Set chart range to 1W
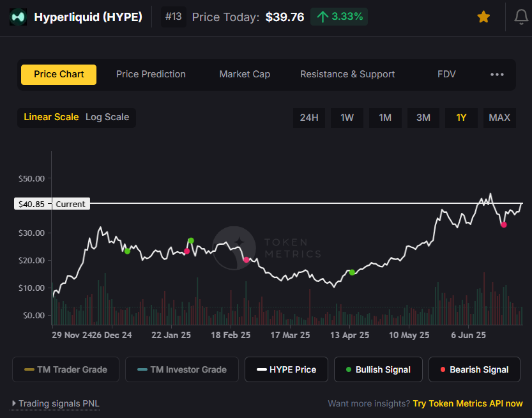 pos(347,118)
